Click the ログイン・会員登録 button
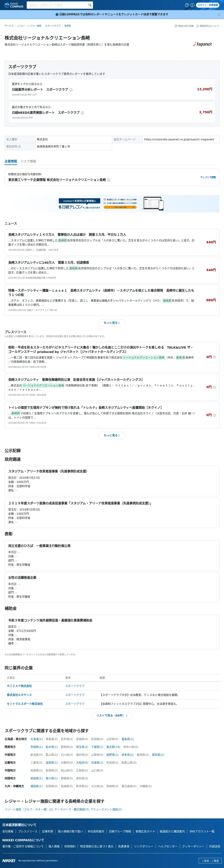The image size is (224, 868). point(207,5)
